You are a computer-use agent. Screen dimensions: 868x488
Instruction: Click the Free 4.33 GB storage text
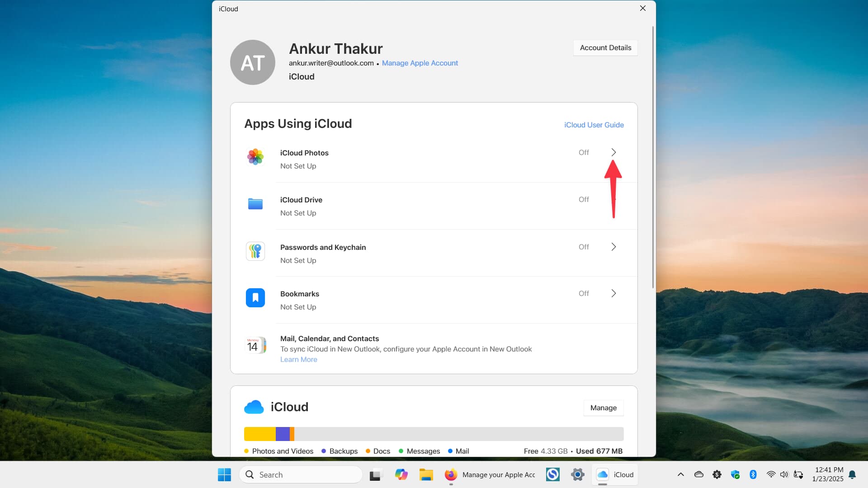(x=546, y=451)
